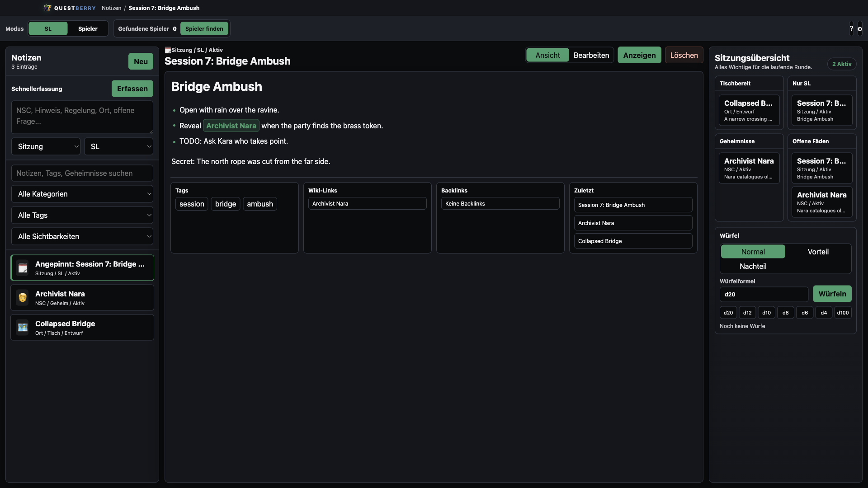Switch to Bearbeiten tab

591,55
